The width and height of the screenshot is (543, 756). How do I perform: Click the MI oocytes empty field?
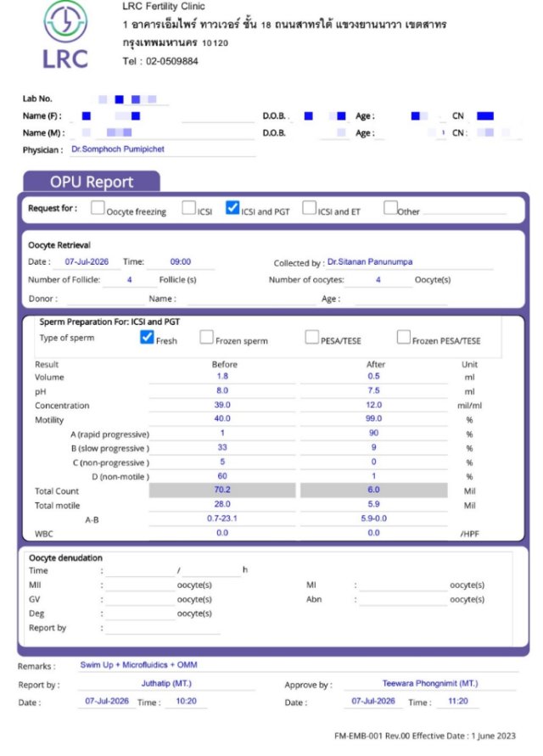tap(403, 585)
